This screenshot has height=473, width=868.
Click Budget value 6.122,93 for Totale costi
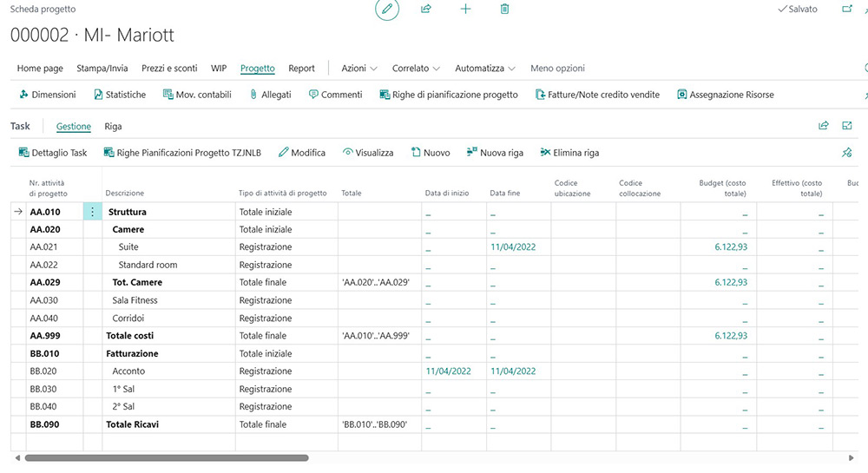tap(731, 335)
